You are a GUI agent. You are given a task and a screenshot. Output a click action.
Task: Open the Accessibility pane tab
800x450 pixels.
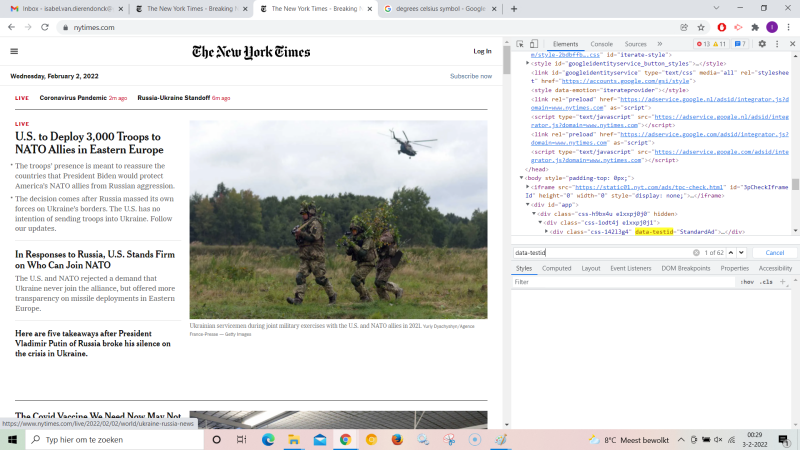pyautogui.click(x=775, y=268)
